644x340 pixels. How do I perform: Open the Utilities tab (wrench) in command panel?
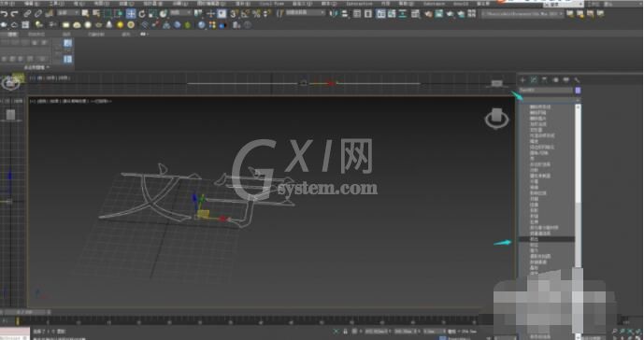577,80
